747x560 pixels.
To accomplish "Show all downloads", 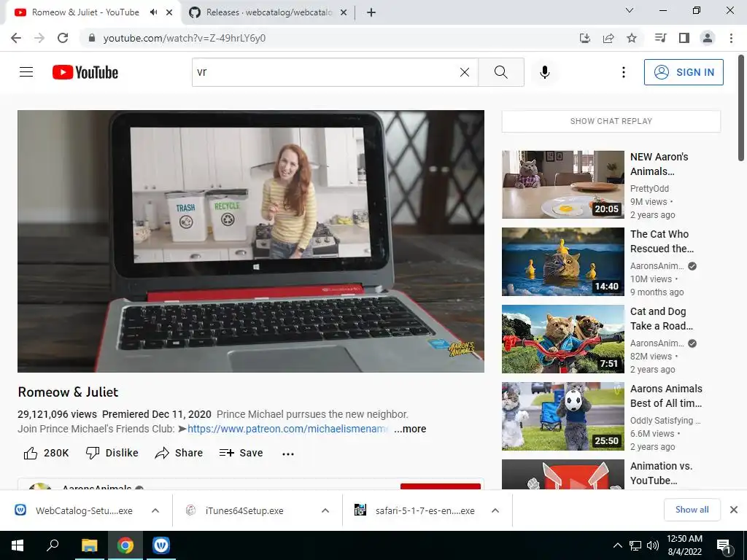I will [692, 510].
